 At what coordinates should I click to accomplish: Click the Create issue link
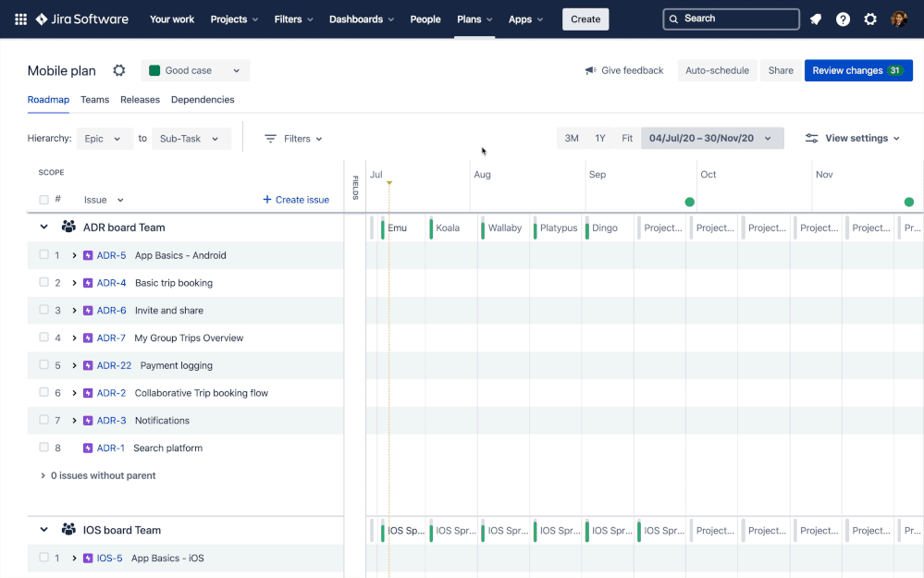click(x=296, y=200)
